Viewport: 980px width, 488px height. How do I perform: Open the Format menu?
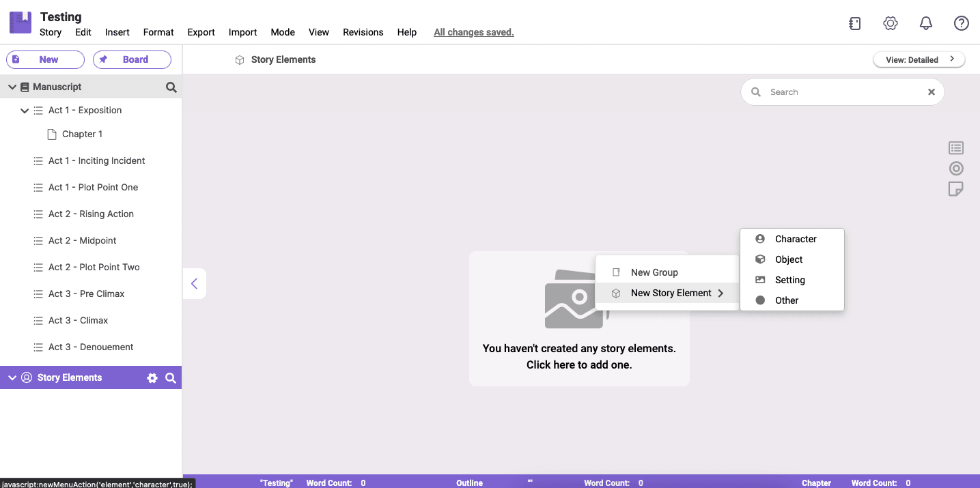[158, 32]
